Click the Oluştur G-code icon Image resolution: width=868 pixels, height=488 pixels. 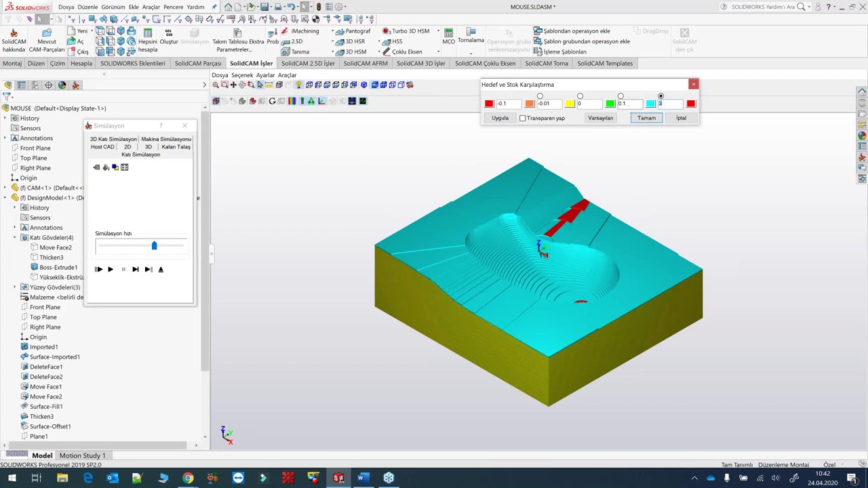[x=169, y=33]
